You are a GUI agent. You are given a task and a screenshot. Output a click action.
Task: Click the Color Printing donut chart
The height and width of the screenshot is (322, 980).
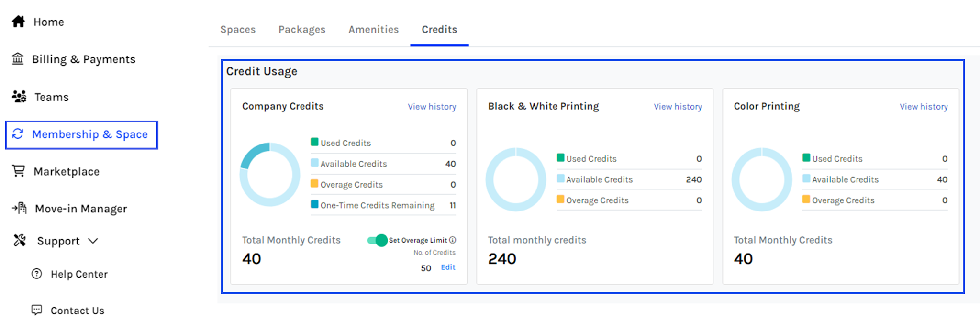coord(762,179)
